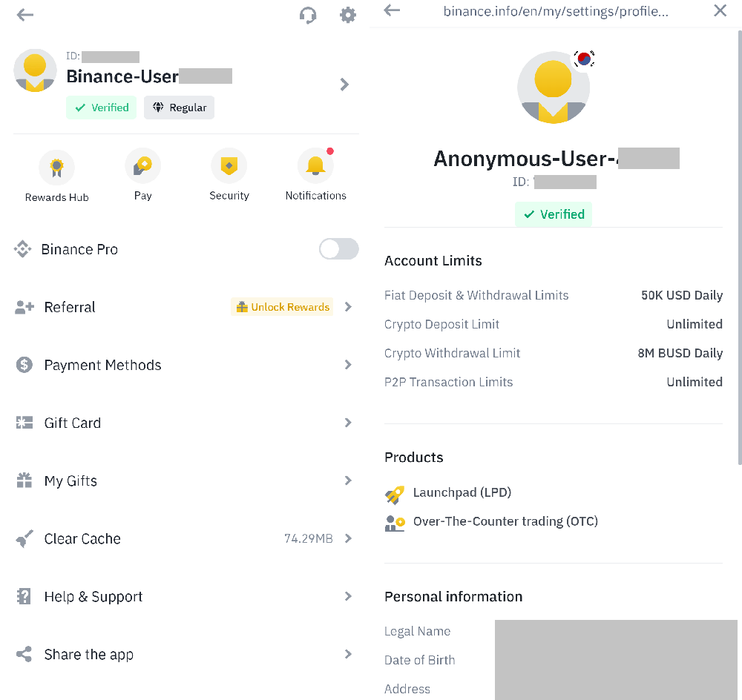Click the web view vertical scrollbar
Viewport: 742px width, 700px height.
coord(740,248)
